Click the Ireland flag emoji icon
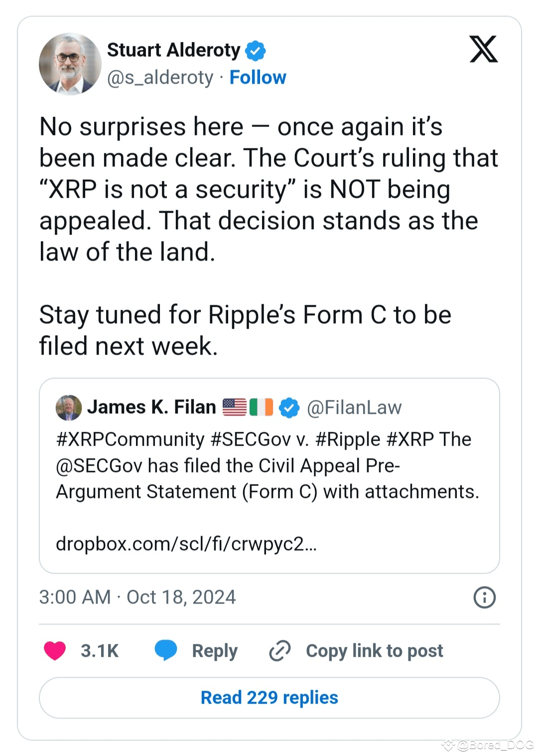Viewport: 538px width, 756px height. tap(261, 407)
